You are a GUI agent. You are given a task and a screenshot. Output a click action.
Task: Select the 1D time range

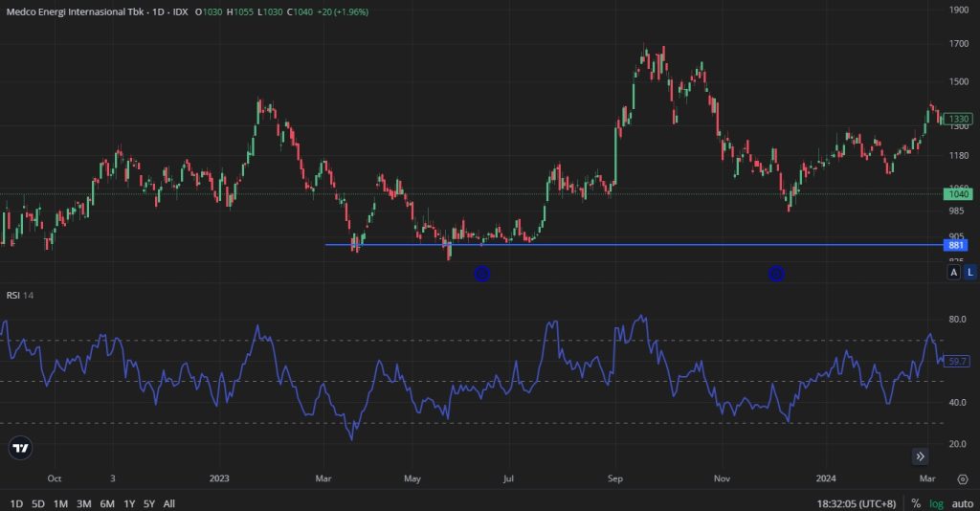click(x=16, y=503)
